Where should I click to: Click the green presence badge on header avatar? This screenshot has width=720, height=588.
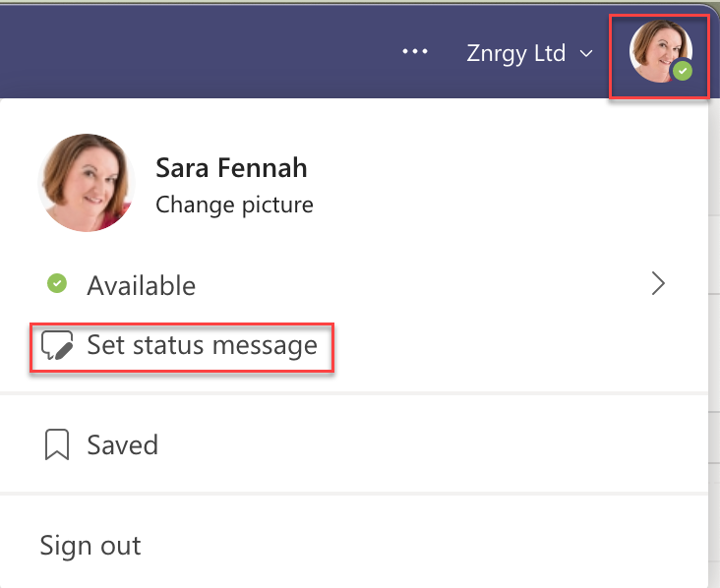(684, 72)
